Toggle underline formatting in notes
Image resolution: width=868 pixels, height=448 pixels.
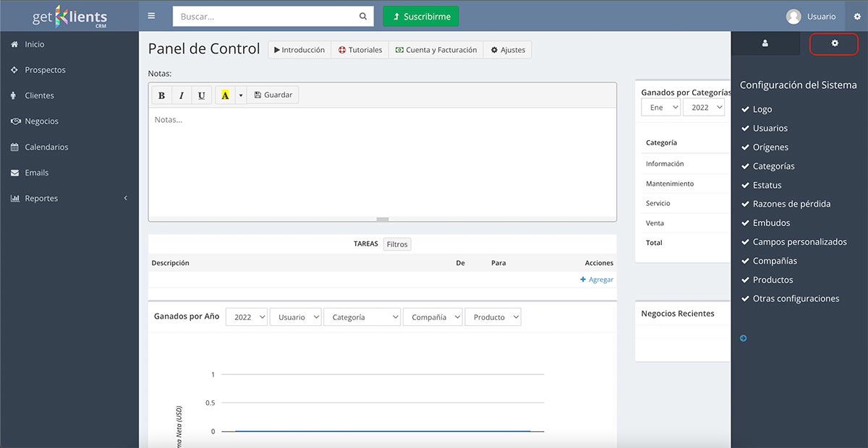tap(201, 95)
